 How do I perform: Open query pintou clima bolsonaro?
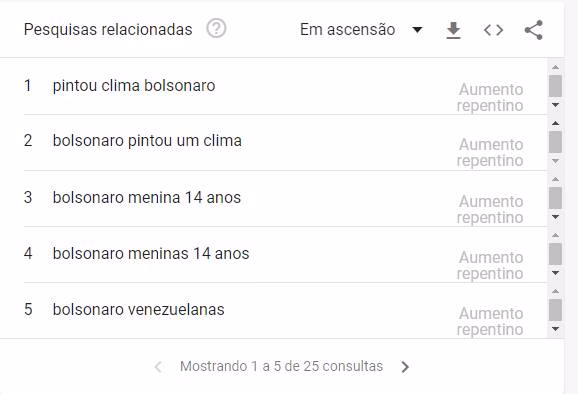coord(134,86)
